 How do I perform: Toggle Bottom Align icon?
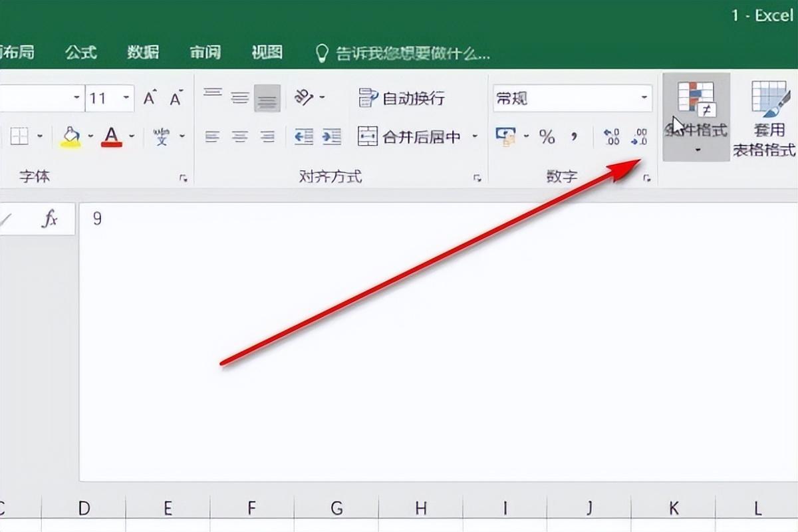[x=267, y=98]
